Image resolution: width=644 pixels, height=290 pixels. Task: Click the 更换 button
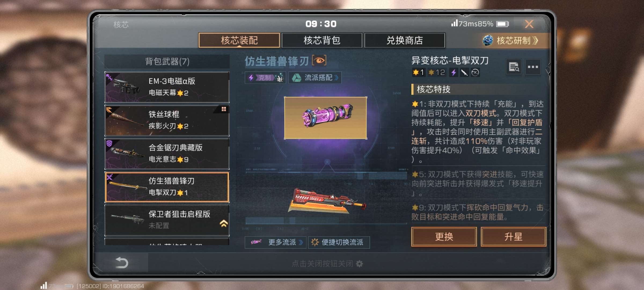444,237
